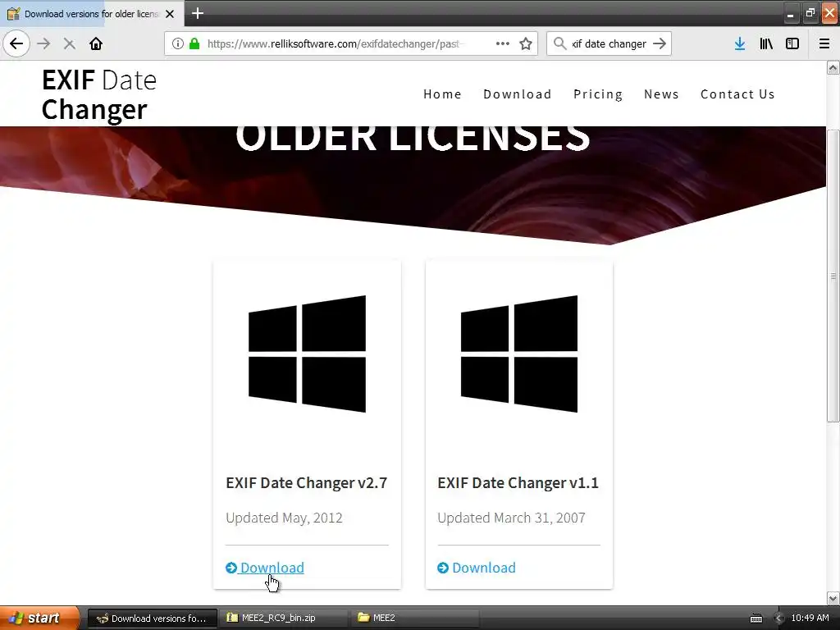Image resolution: width=840 pixels, height=630 pixels.
Task: Click the Windows logo on v2.7 card
Action: 307,354
